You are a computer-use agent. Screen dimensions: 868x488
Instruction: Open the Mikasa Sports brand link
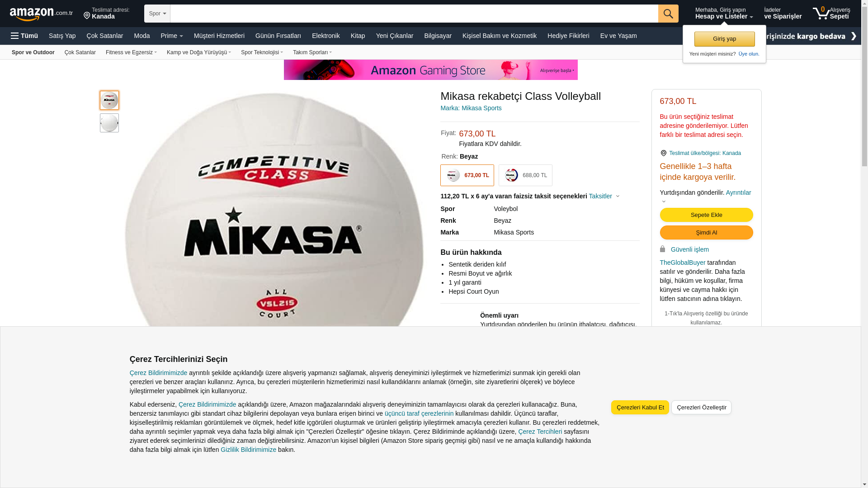(471, 108)
